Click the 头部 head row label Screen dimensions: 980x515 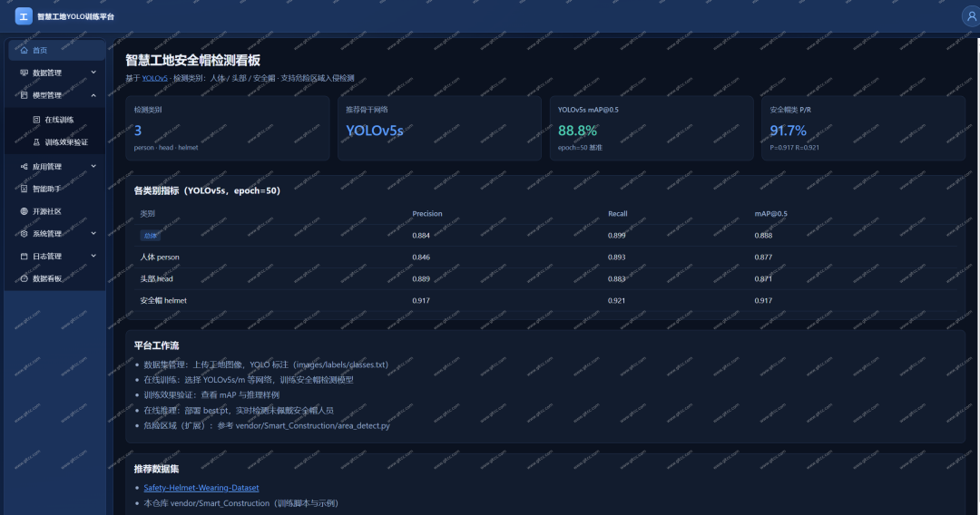(156, 279)
